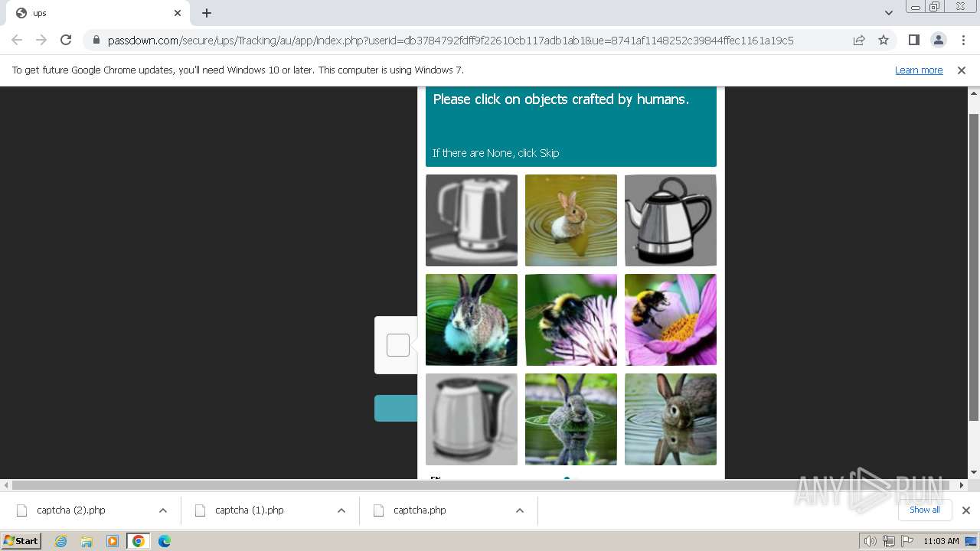Open network status in system tray
This screenshot has height=551, width=980.
coord(889,541)
